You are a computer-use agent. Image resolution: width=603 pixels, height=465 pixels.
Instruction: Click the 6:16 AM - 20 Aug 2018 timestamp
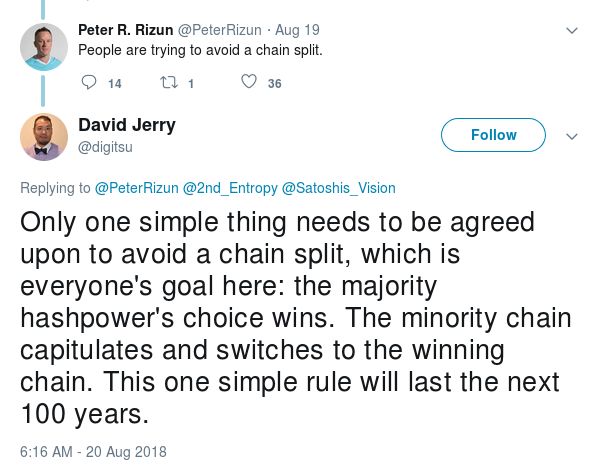pos(93,452)
